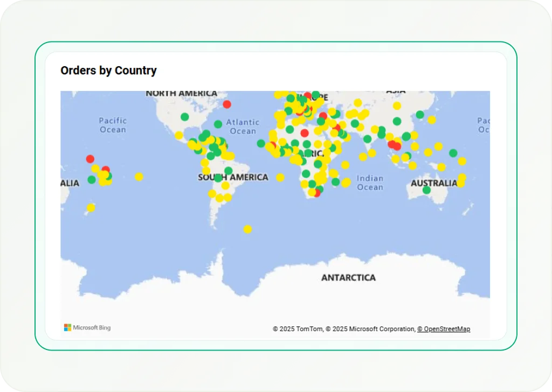Image resolution: width=552 pixels, height=392 pixels.
Task: Select the green dot in the United States
Action: (185, 117)
